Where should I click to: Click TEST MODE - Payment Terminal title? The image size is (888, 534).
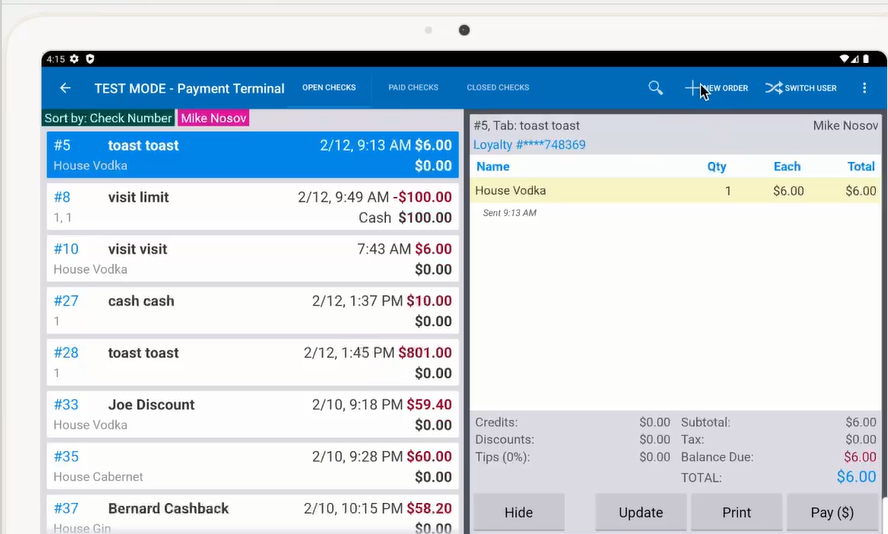pos(189,88)
